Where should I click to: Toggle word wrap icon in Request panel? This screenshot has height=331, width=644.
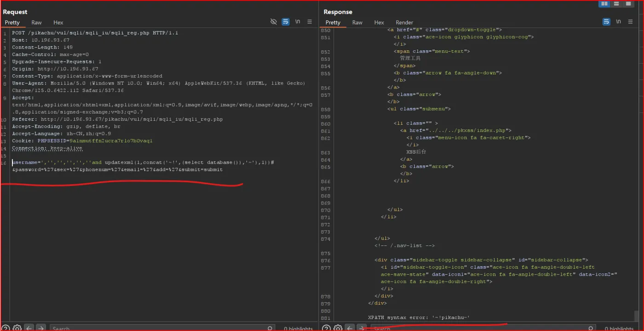click(286, 22)
